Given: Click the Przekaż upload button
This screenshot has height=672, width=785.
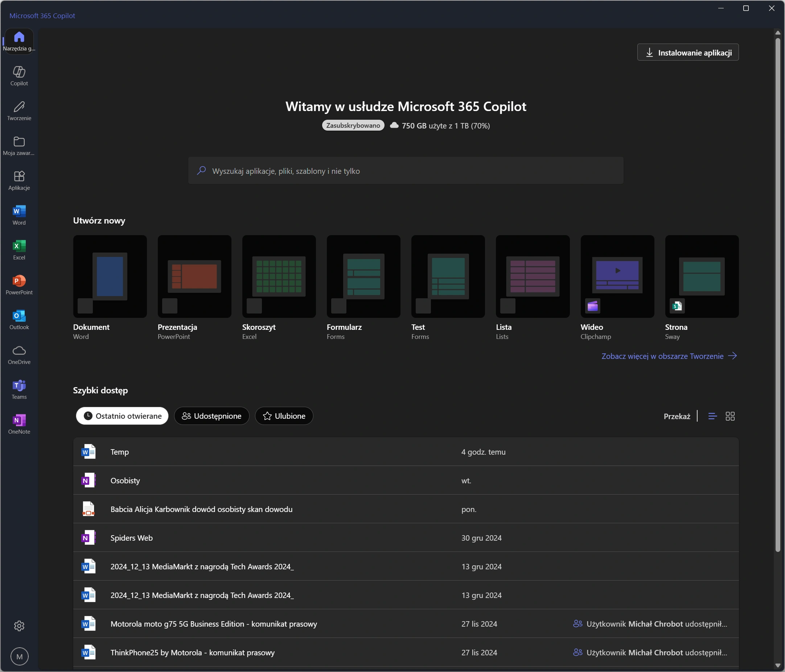Looking at the screenshot, I should click(x=677, y=416).
